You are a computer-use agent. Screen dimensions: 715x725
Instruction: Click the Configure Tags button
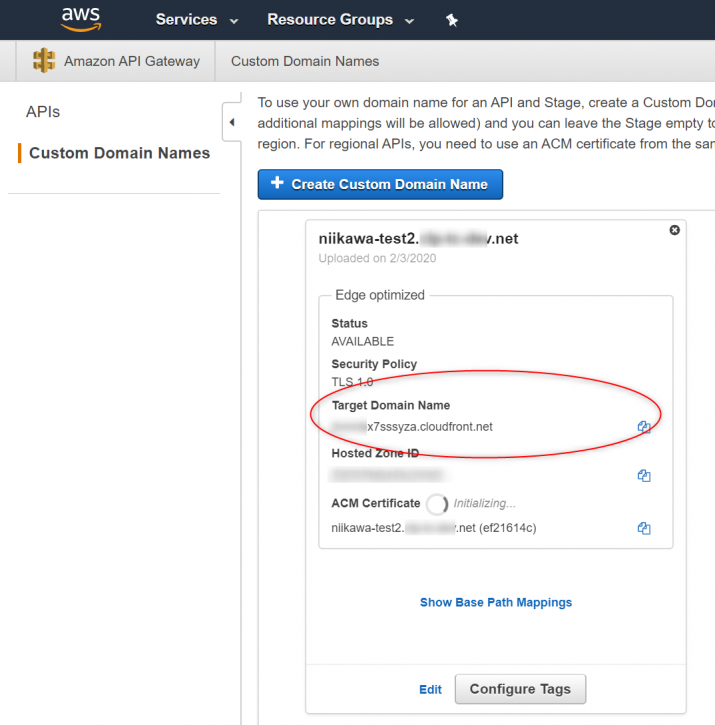pyautogui.click(x=520, y=689)
